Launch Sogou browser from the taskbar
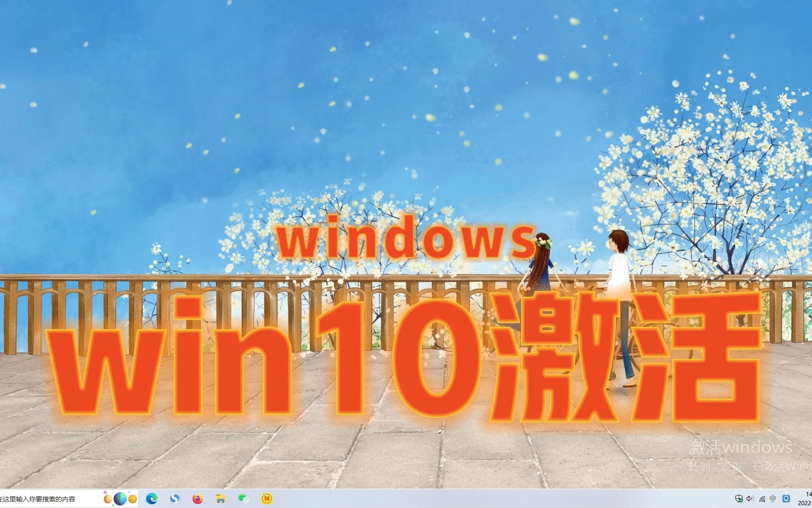This screenshot has width=812, height=508. click(x=174, y=499)
